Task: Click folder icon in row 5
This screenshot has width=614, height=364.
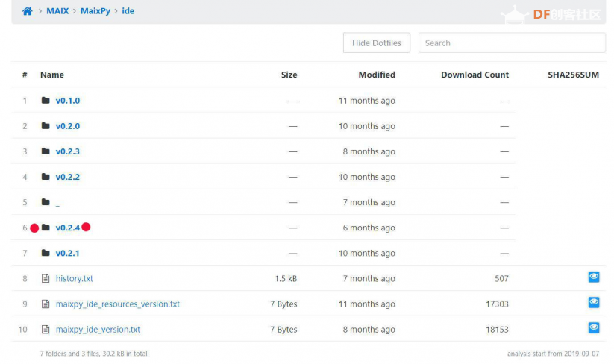Action: click(46, 202)
